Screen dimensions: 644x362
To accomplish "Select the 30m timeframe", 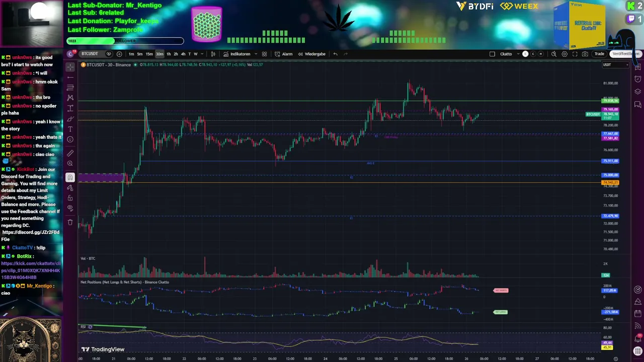I will 159,54.
